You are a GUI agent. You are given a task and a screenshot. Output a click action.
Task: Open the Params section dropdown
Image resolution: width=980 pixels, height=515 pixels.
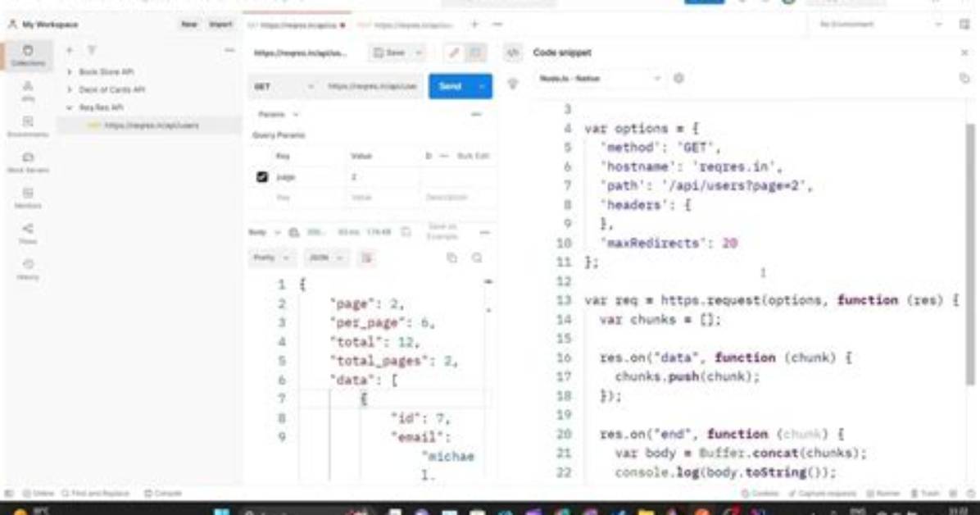(278, 115)
